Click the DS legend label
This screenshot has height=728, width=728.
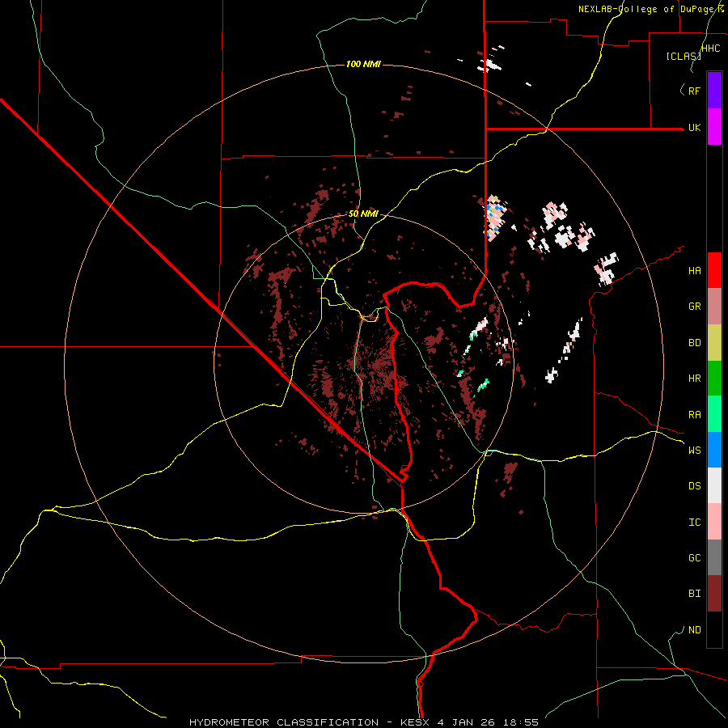coord(694,486)
